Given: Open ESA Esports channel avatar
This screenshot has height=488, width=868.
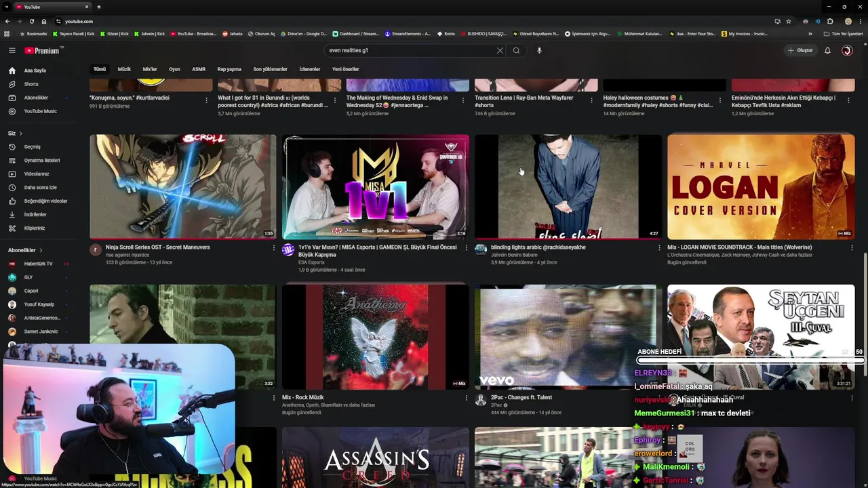Looking at the screenshot, I should (288, 249).
